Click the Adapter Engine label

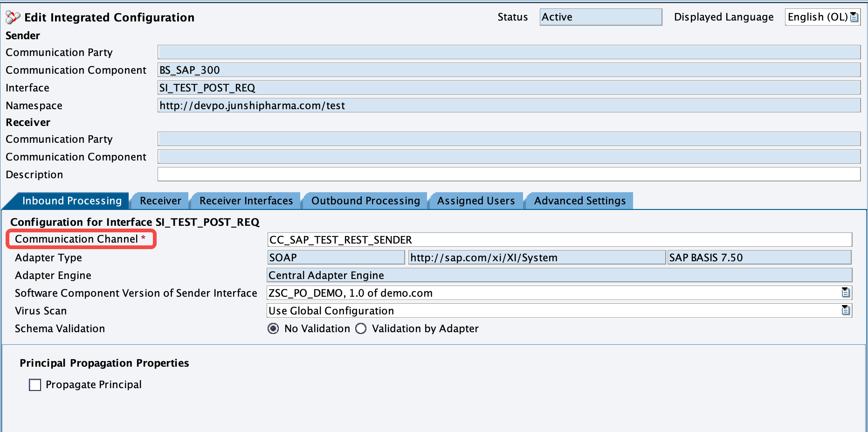(x=53, y=275)
